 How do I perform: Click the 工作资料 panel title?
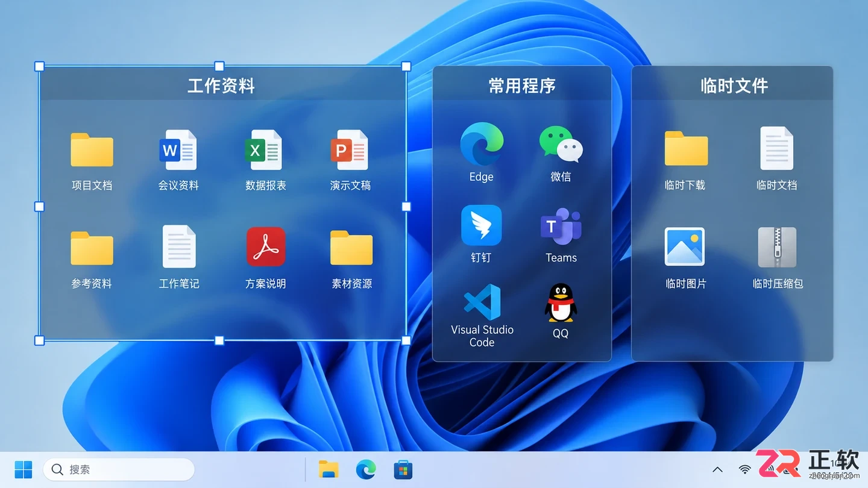tap(221, 86)
